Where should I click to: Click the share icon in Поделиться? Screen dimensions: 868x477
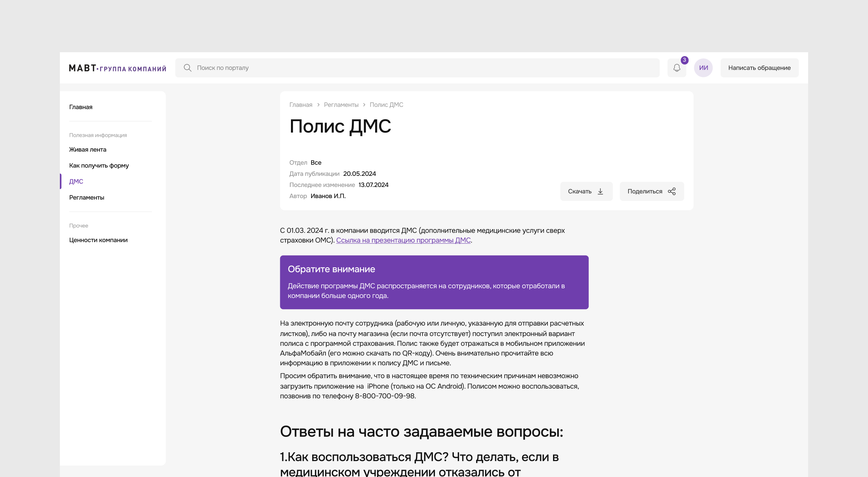click(672, 191)
